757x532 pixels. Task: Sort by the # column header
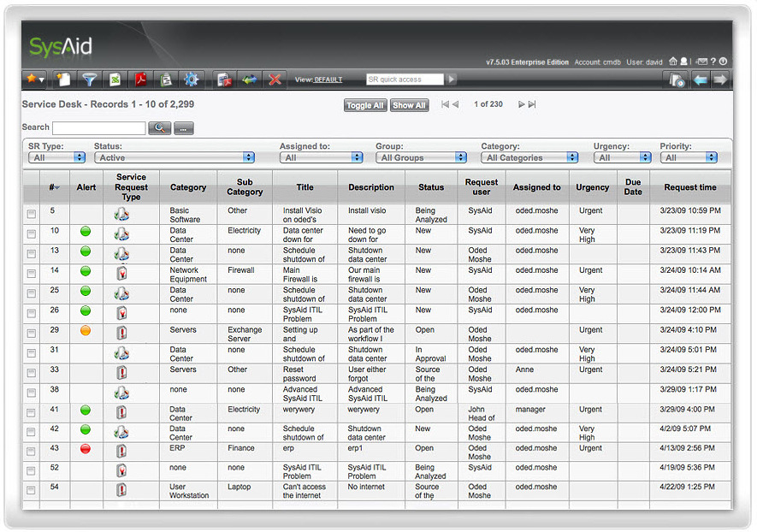pyautogui.click(x=54, y=187)
